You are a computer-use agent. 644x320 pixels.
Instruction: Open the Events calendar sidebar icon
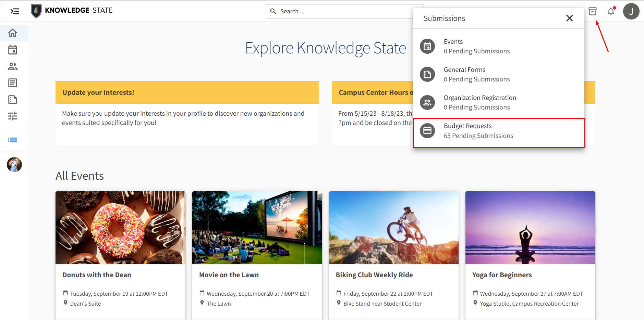[x=13, y=50]
